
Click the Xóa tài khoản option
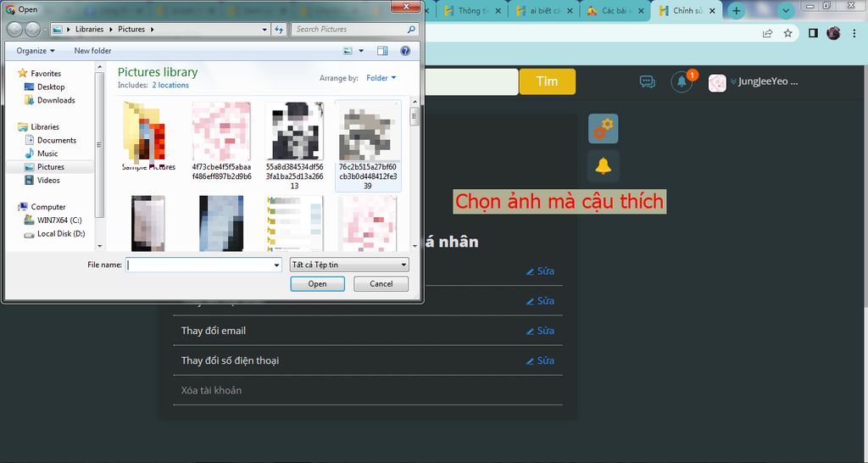[x=211, y=390]
